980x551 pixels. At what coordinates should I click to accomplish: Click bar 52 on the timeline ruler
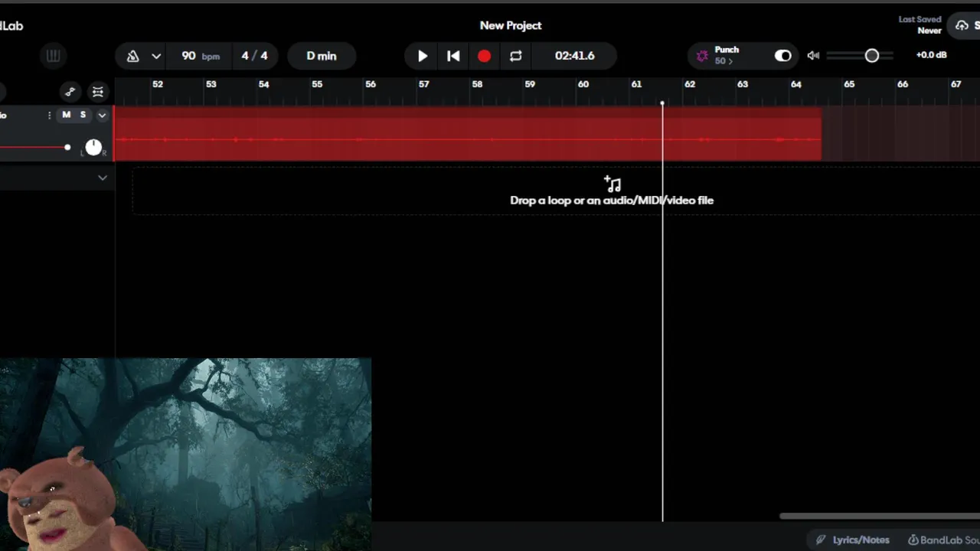158,84
